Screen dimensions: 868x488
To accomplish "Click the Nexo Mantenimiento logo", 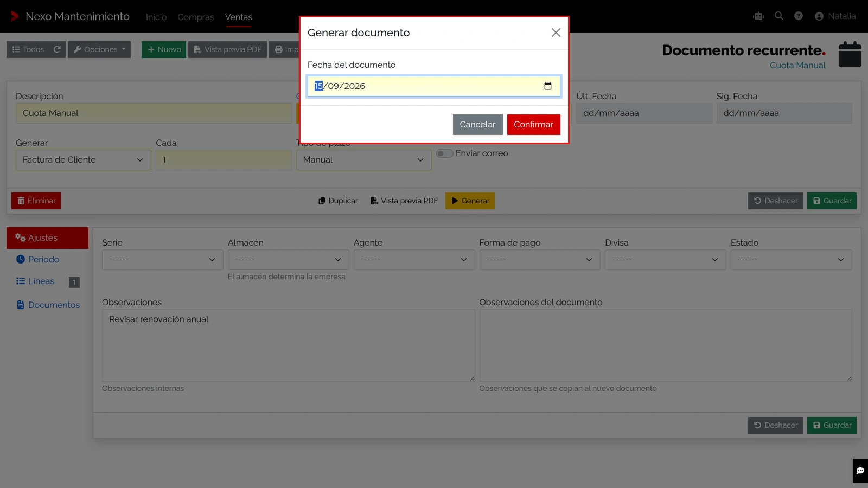I will pyautogui.click(x=70, y=16).
